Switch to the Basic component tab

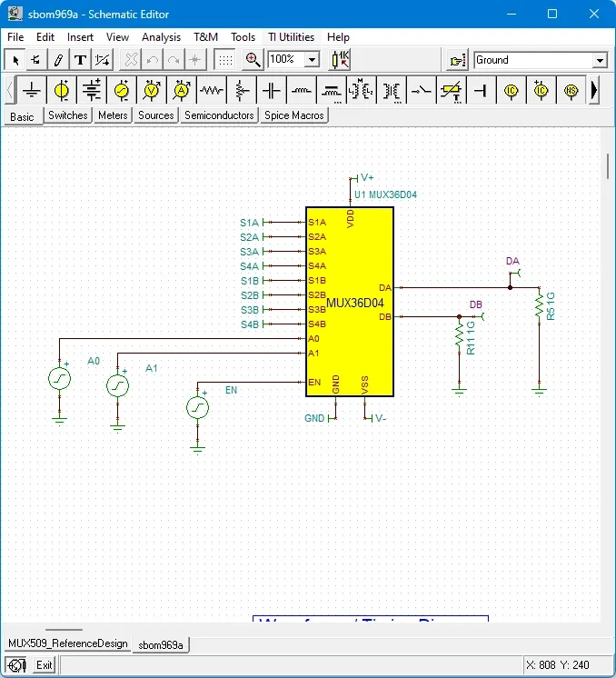(22, 116)
